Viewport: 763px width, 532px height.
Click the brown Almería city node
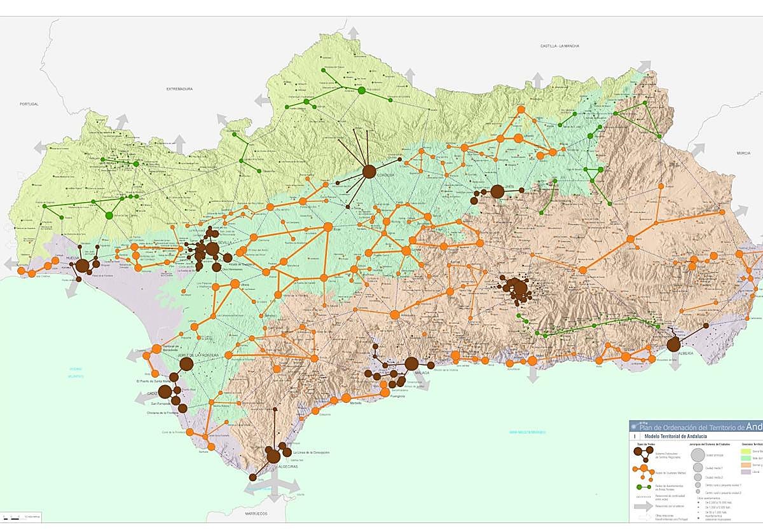(x=673, y=344)
